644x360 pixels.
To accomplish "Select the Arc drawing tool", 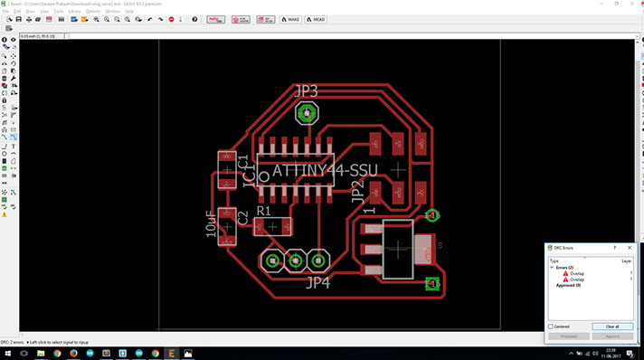I will [14, 153].
